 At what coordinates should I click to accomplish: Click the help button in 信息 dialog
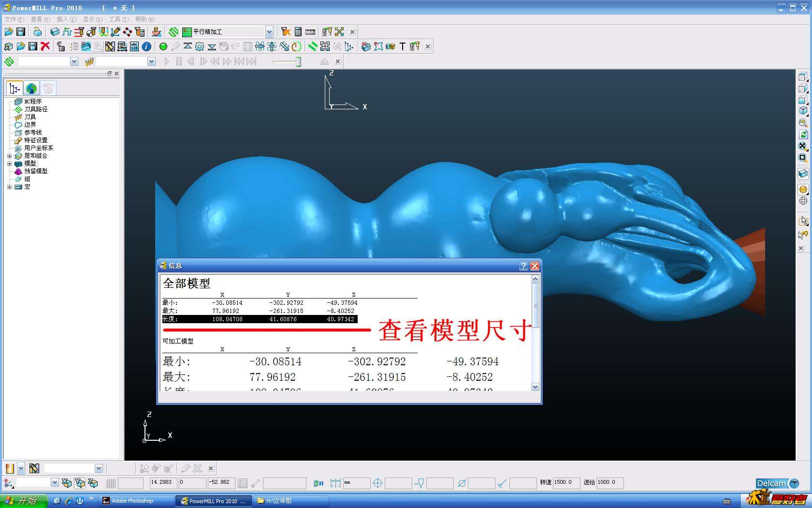(523, 266)
